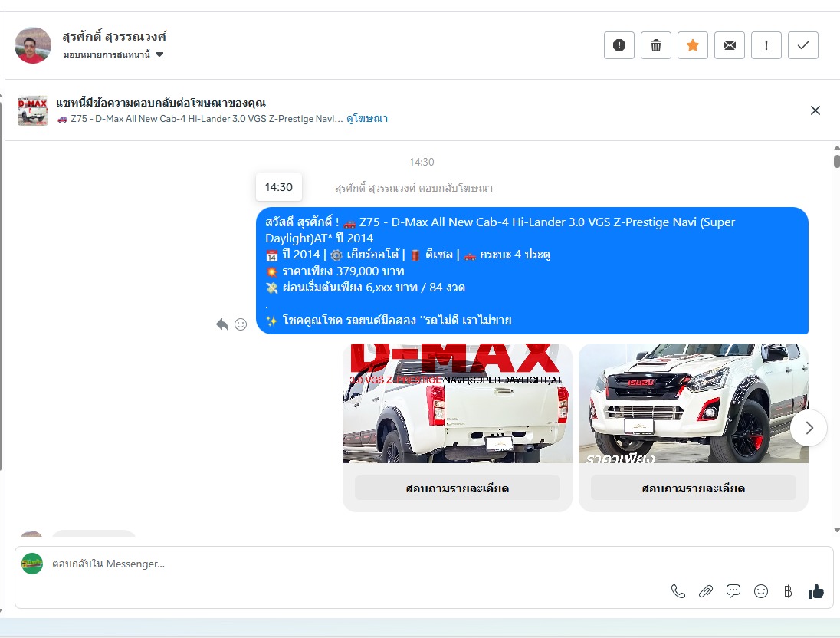Viewport: 840px width, 638px height.
Task: Click the 14:30 timestamp tooltip
Action: point(278,187)
